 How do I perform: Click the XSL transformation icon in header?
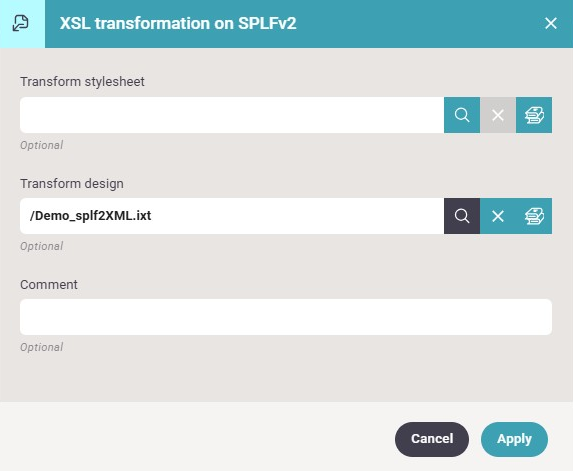(x=20, y=23)
